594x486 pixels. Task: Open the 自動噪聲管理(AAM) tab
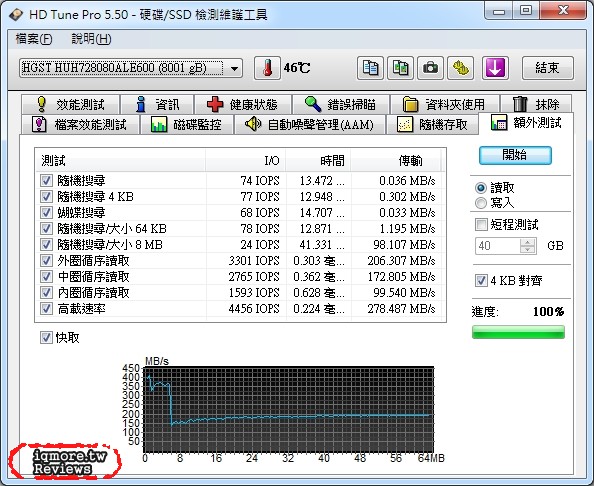pyautogui.click(x=310, y=124)
